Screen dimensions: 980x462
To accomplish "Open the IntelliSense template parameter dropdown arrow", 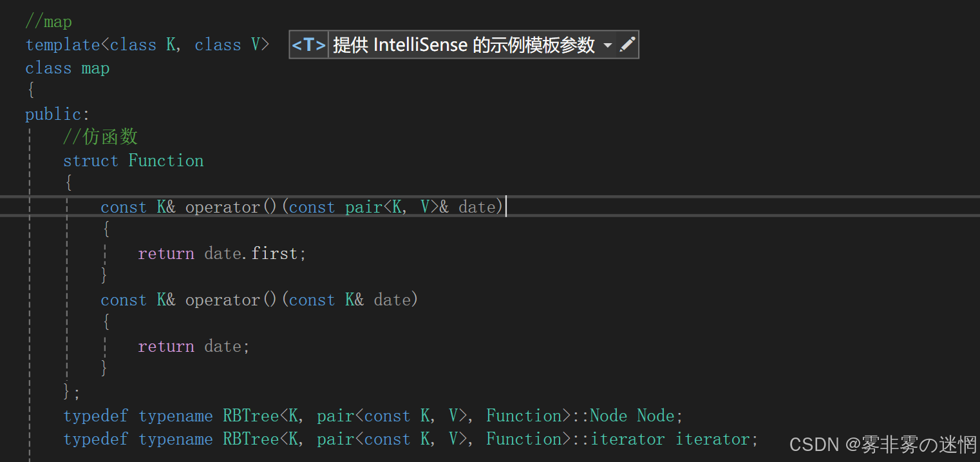I will (x=608, y=46).
